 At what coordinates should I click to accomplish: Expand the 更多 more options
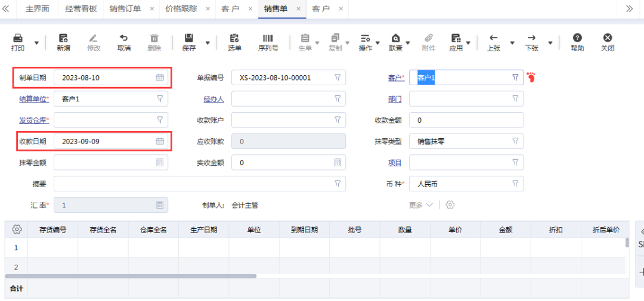pos(421,205)
